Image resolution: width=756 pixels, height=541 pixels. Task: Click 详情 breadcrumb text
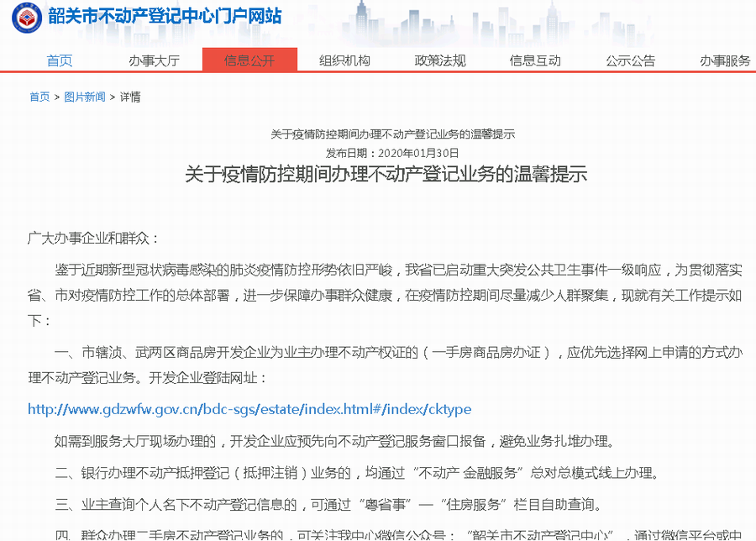[130, 97]
